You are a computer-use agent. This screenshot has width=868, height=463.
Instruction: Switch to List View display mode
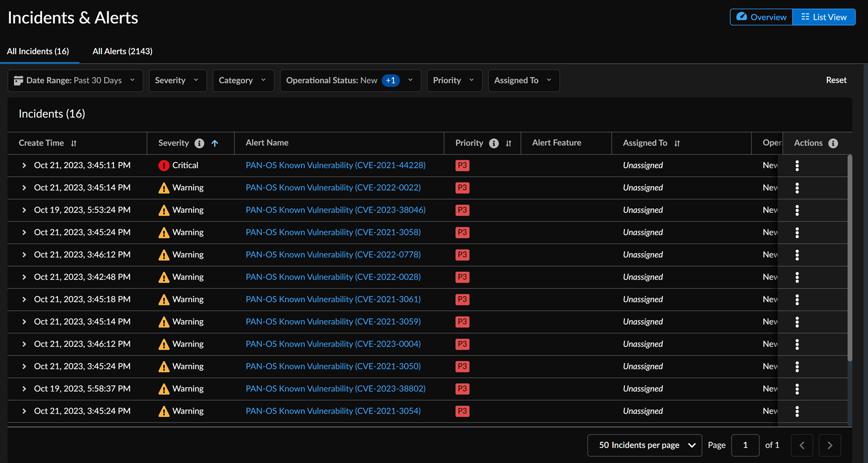pos(824,17)
